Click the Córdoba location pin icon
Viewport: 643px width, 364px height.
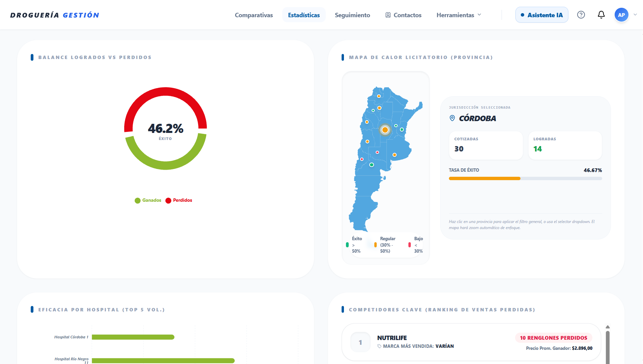pyautogui.click(x=452, y=118)
